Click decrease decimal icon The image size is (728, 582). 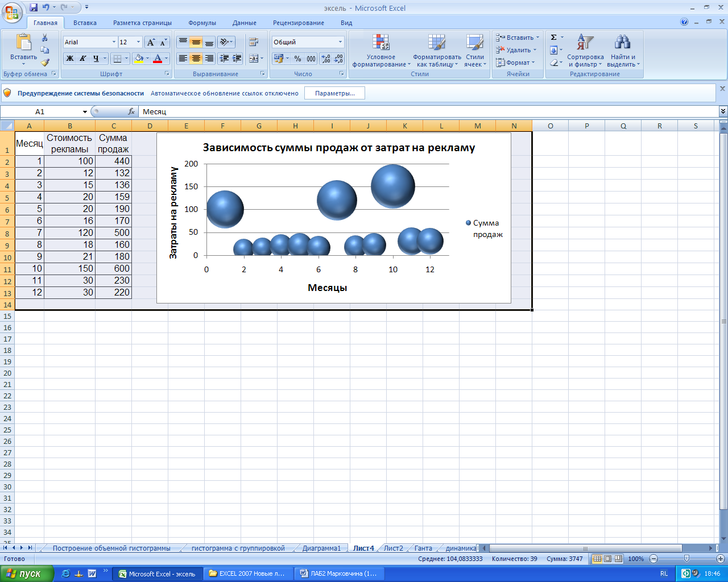pyautogui.click(x=338, y=58)
